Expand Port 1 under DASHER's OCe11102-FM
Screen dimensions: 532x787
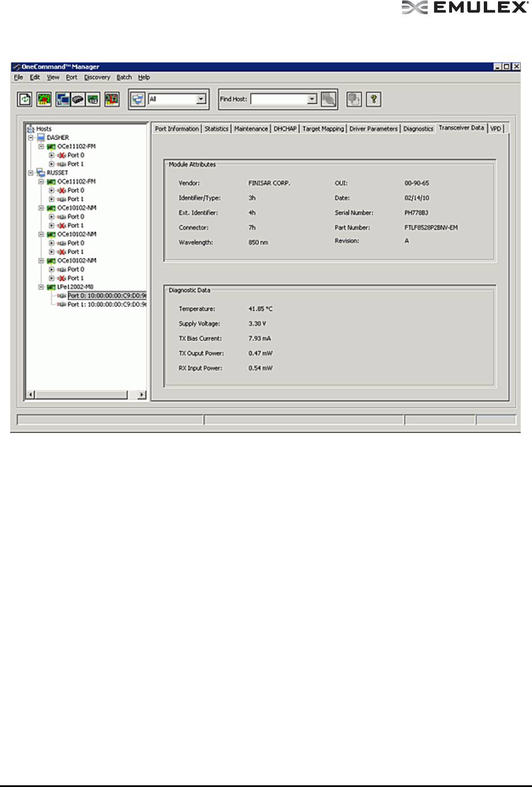point(52,164)
